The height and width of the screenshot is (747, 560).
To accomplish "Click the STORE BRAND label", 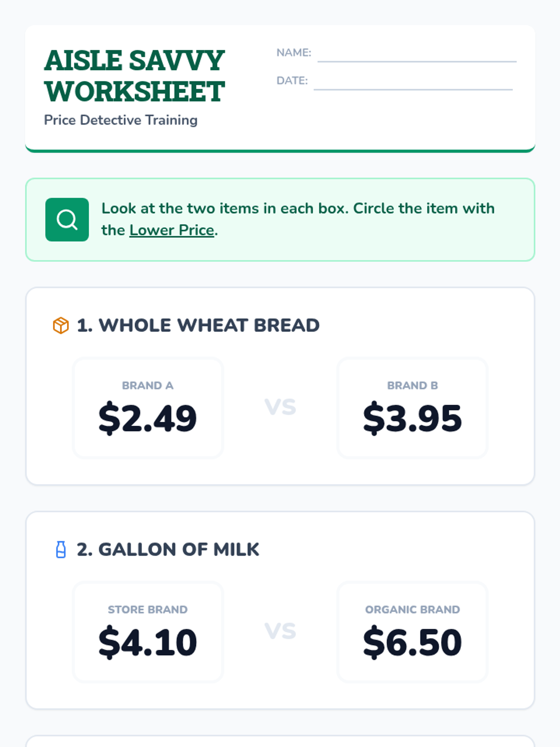I will pos(148,610).
